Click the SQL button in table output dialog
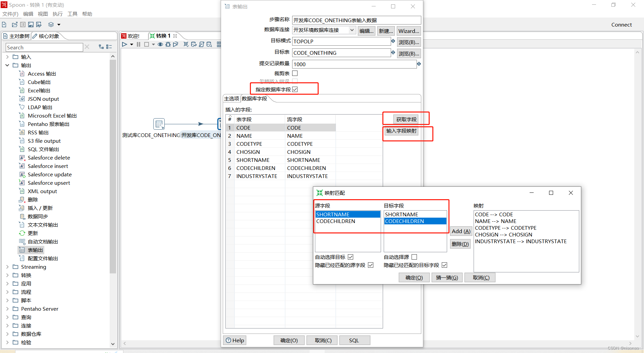 pos(354,340)
